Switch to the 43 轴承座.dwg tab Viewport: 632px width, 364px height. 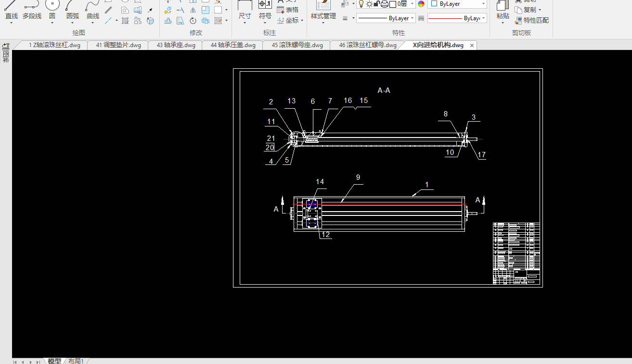tap(176, 45)
